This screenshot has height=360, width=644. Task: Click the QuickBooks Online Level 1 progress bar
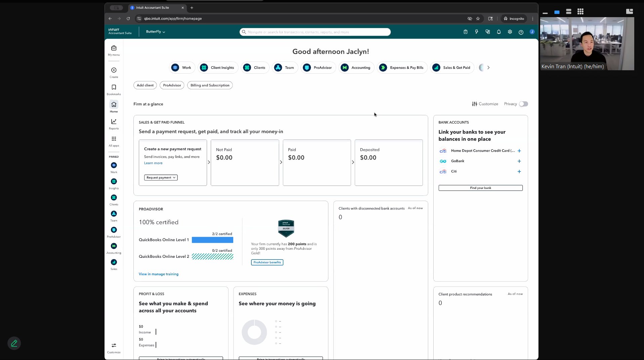pyautogui.click(x=212, y=240)
